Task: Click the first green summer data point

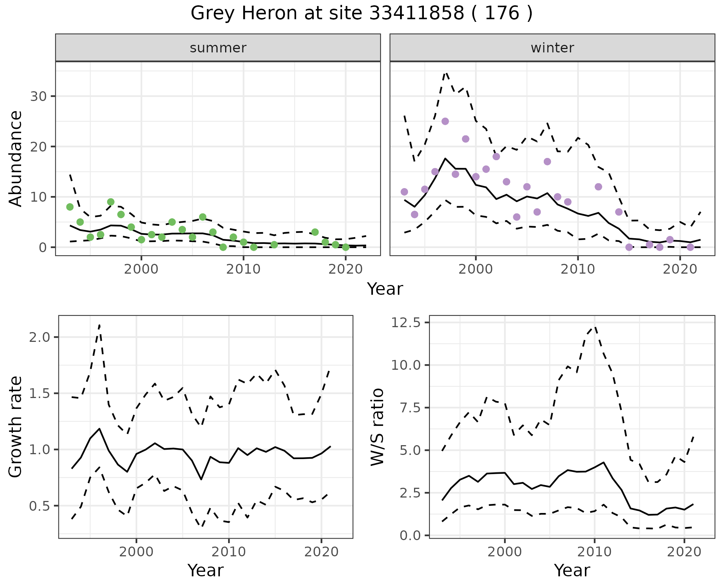Action: [x=70, y=207]
